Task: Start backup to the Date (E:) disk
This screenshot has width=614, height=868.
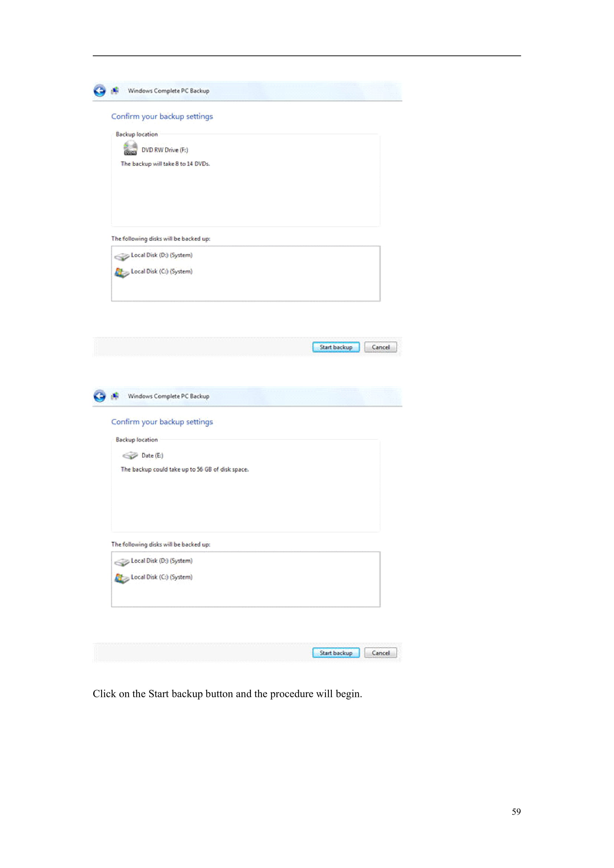Action: click(x=336, y=653)
